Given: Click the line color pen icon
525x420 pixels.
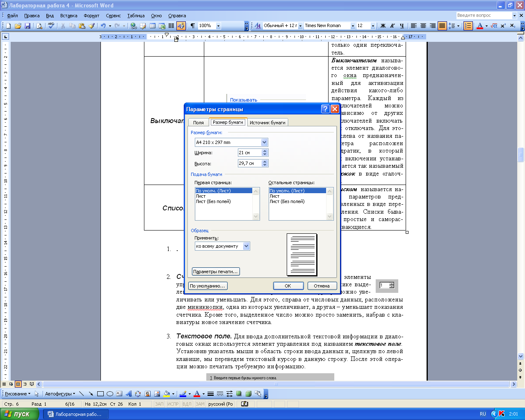Looking at the screenshot, I should pyautogui.click(x=183, y=394).
